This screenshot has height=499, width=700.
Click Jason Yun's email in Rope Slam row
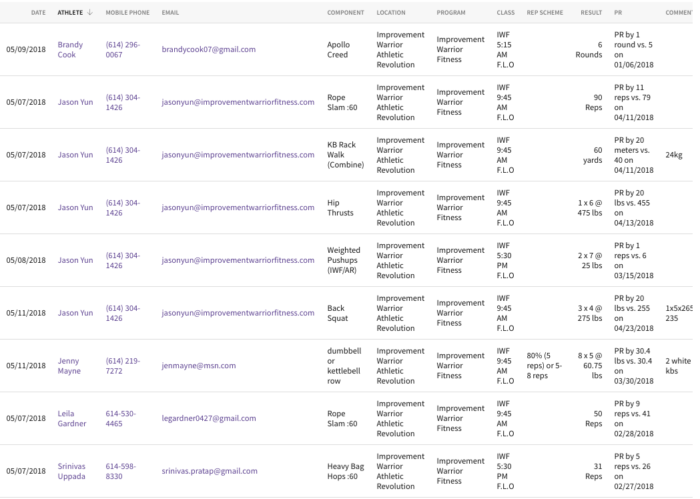coord(238,102)
